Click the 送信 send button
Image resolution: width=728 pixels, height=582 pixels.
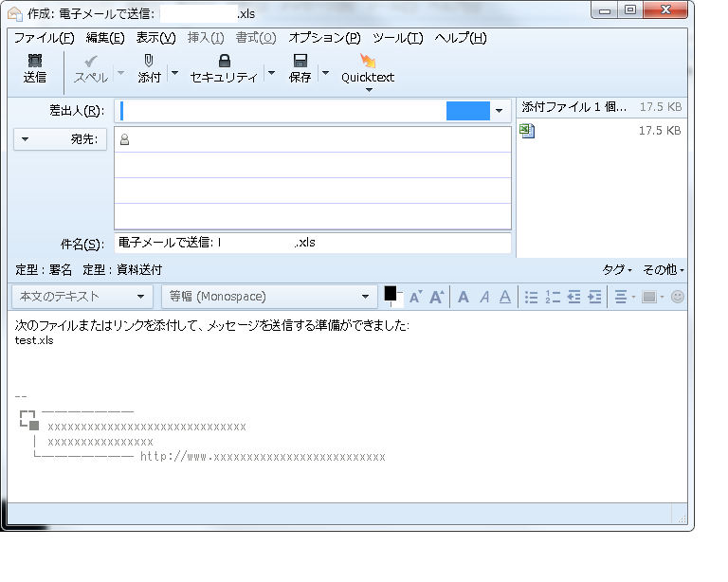tap(35, 68)
